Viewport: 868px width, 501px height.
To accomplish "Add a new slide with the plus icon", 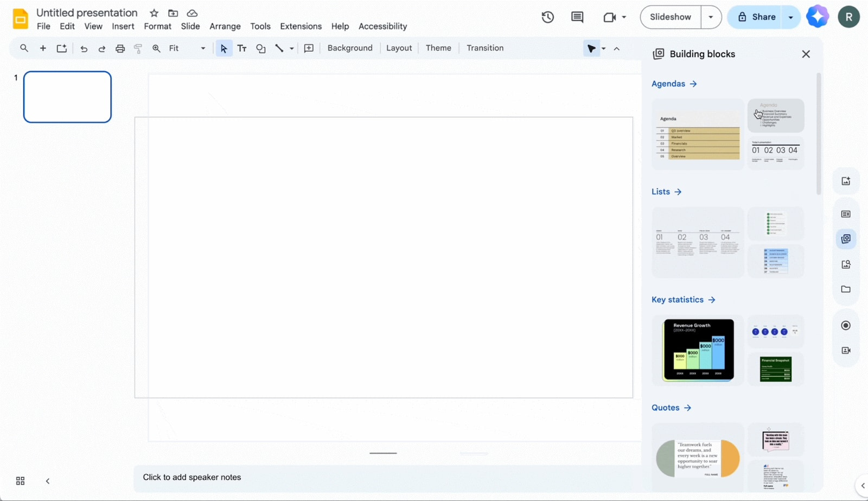I will pyautogui.click(x=43, y=48).
